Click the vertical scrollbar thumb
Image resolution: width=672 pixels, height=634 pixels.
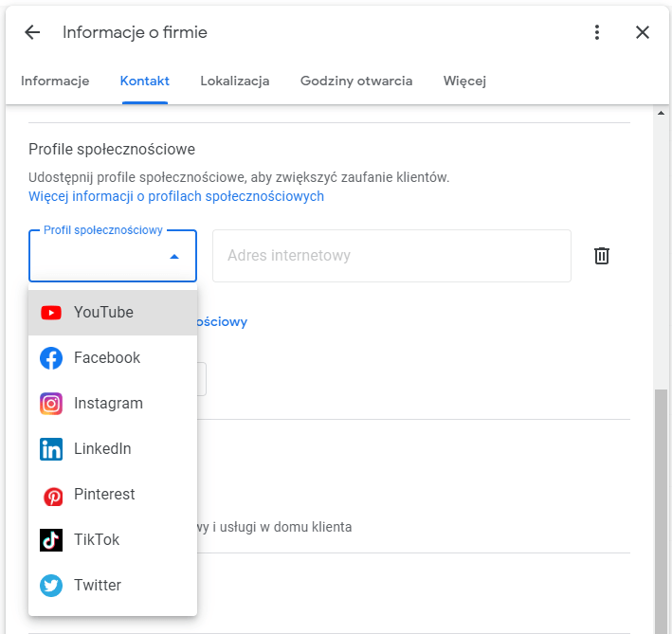pyautogui.click(x=661, y=512)
